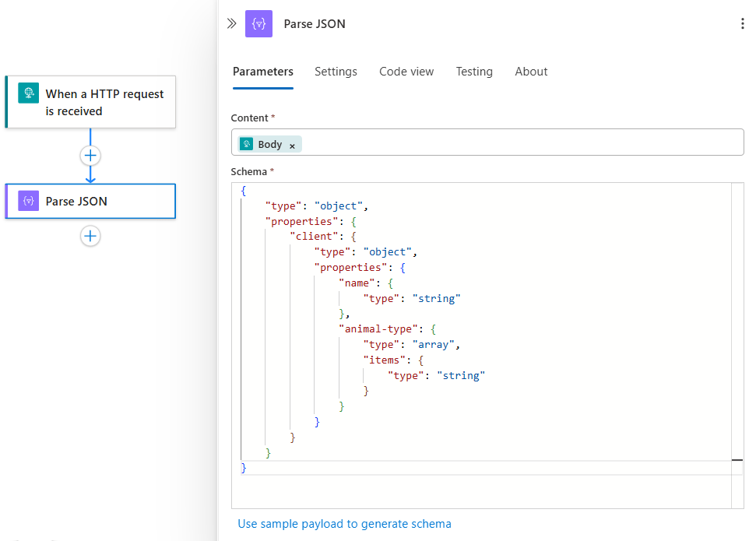Image resolution: width=756 pixels, height=541 pixels.
Task: Select the Testing tab
Action: (x=474, y=71)
